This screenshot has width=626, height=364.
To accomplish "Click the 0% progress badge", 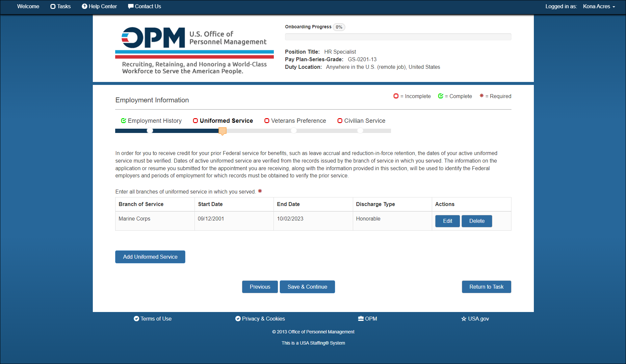I will click(x=339, y=27).
